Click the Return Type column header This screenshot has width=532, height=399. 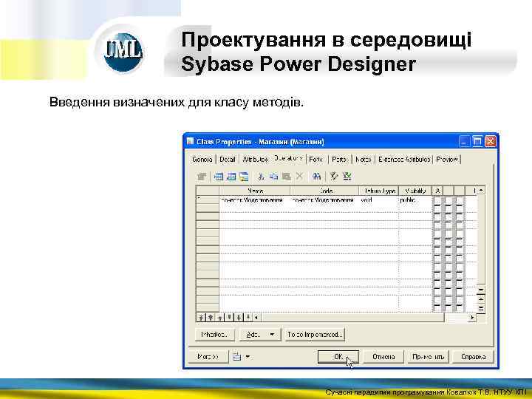[378, 191]
